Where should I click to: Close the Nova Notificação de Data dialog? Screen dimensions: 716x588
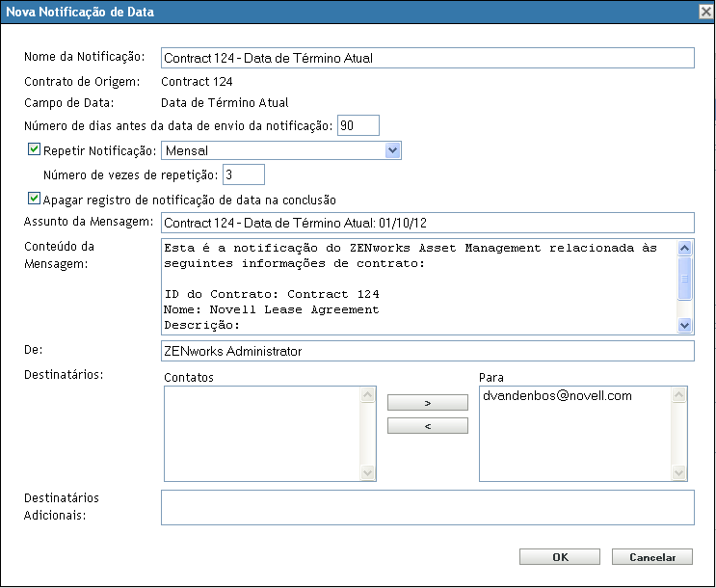pyautogui.click(x=705, y=12)
